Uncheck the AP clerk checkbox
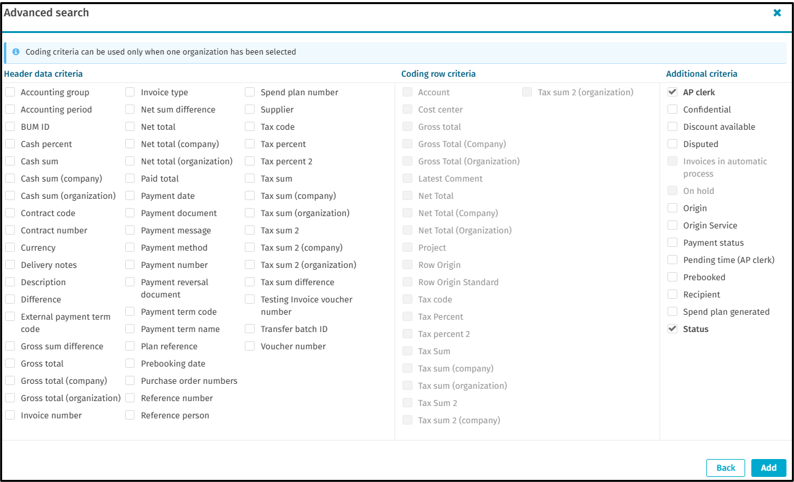The height and width of the screenshot is (482, 794). pyautogui.click(x=673, y=92)
